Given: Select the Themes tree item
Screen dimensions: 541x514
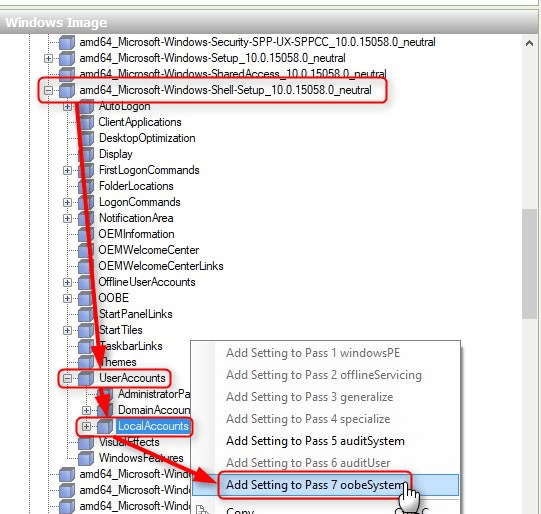Looking at the screenshot, I should (118, 362).
